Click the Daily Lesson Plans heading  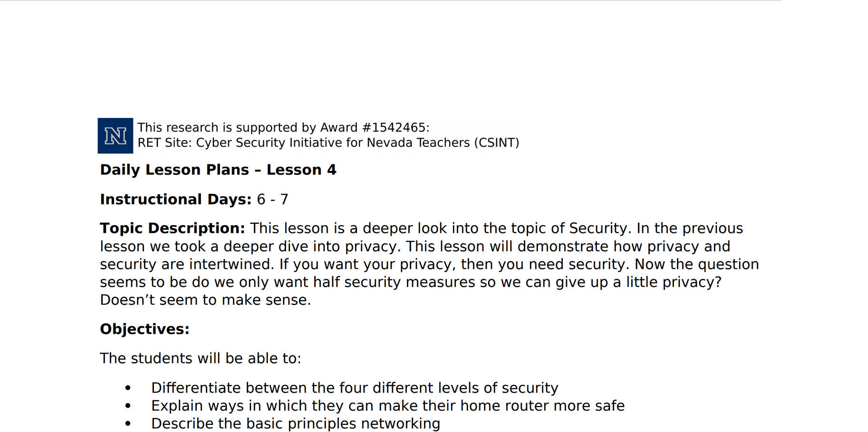[x=174, y=170]
